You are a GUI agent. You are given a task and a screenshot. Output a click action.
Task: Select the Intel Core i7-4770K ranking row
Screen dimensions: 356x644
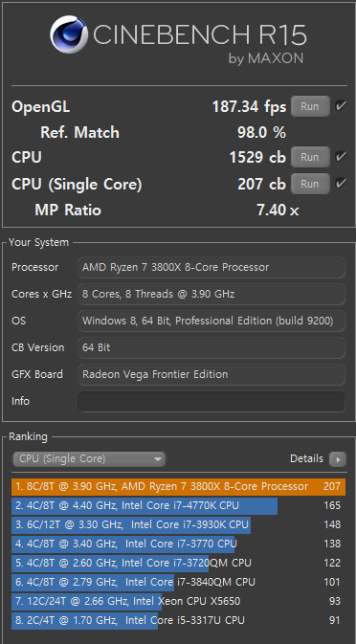[x=178, y=505]
